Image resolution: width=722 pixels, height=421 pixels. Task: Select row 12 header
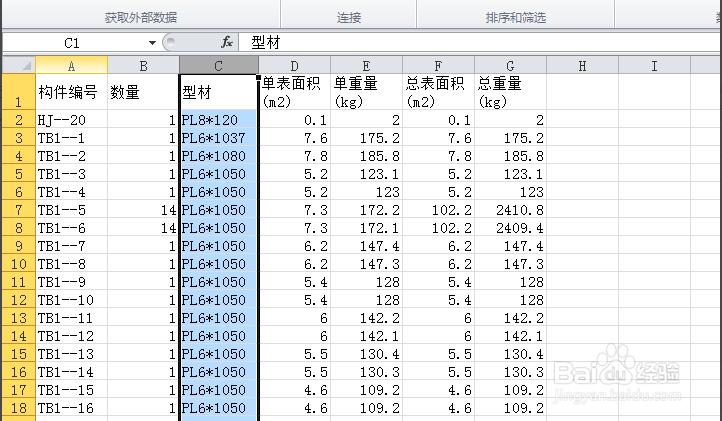[x=19, y=300]
